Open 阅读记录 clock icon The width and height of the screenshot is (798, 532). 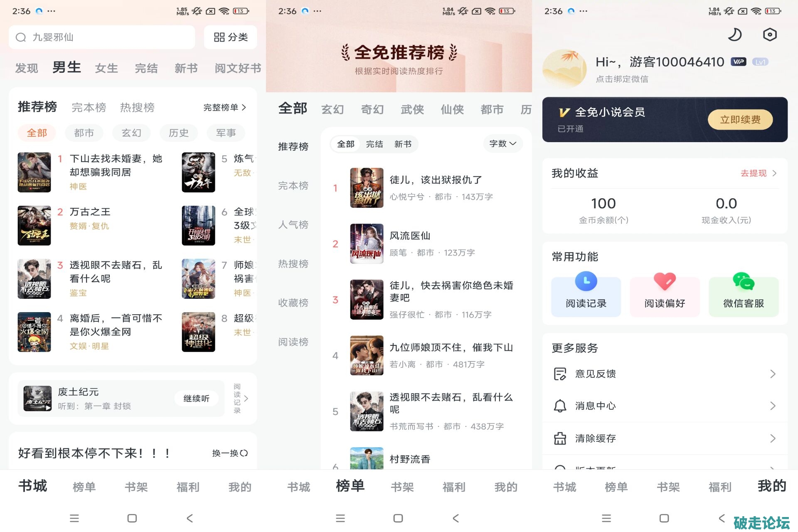(x=586, y=281)
